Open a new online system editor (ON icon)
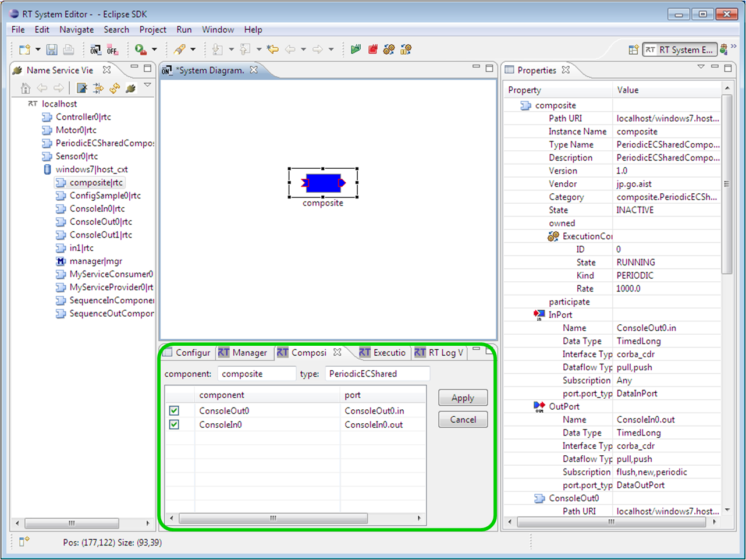Viewport: 746px width, 560px height. click(95, 50)
